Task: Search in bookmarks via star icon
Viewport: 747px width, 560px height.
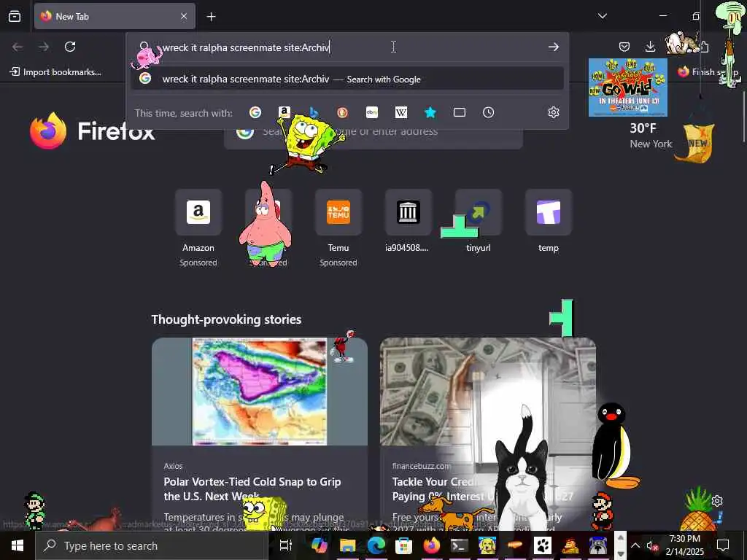Action: [430, 112]
